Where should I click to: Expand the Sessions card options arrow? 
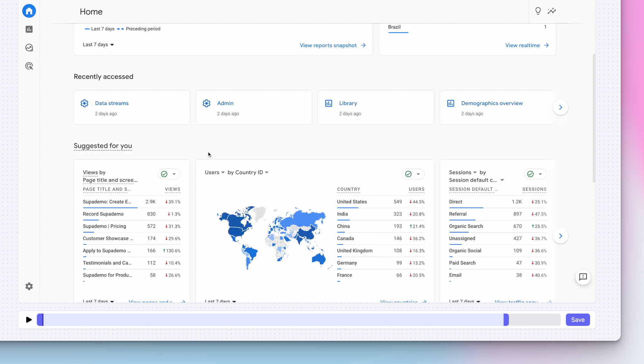540,174
